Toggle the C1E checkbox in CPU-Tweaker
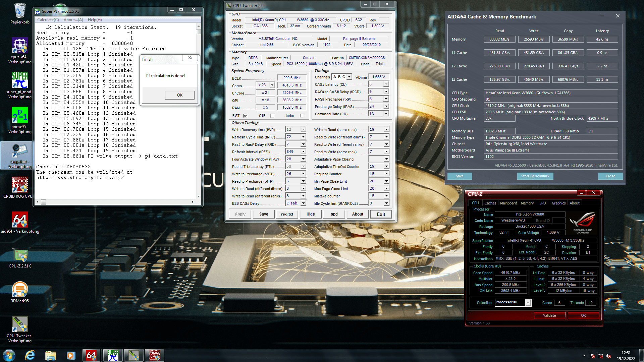This screenshot has width=644, height=362. 272,116
